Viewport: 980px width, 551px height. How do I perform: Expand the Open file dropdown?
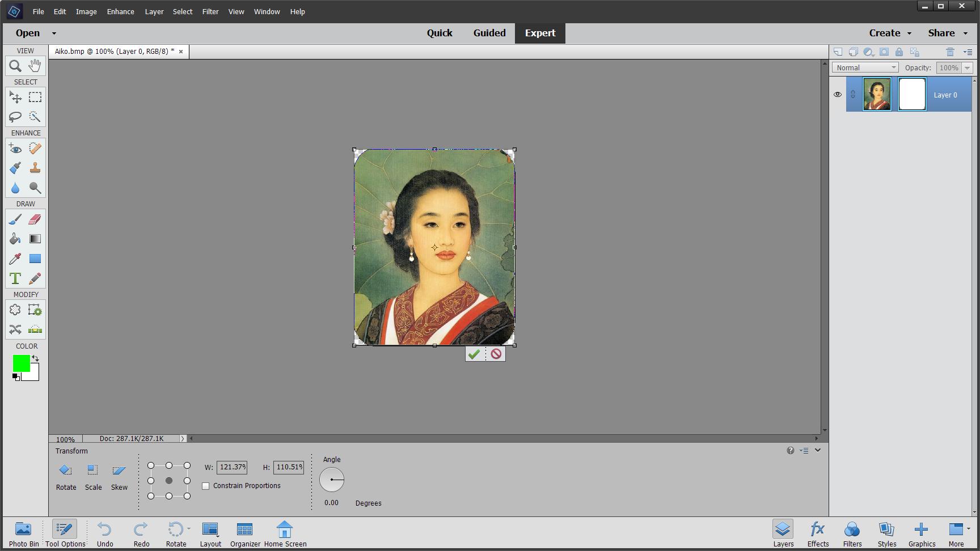[x=54, y=33]
